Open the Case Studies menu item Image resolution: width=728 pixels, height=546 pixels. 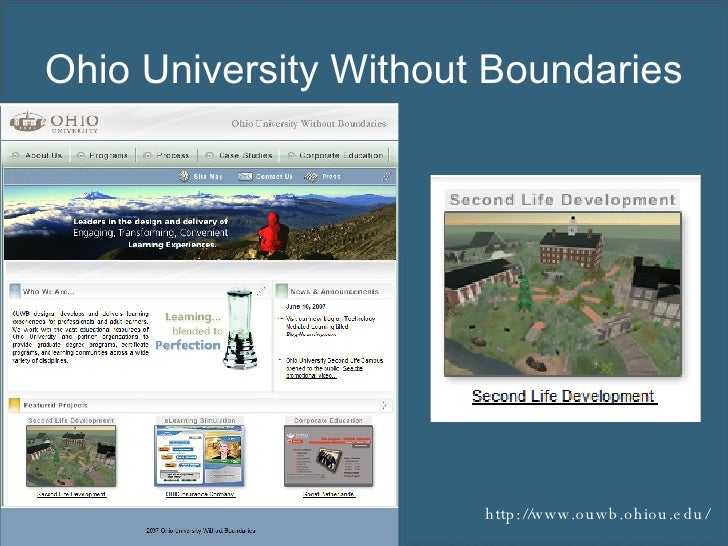click(x=246, y=155)
